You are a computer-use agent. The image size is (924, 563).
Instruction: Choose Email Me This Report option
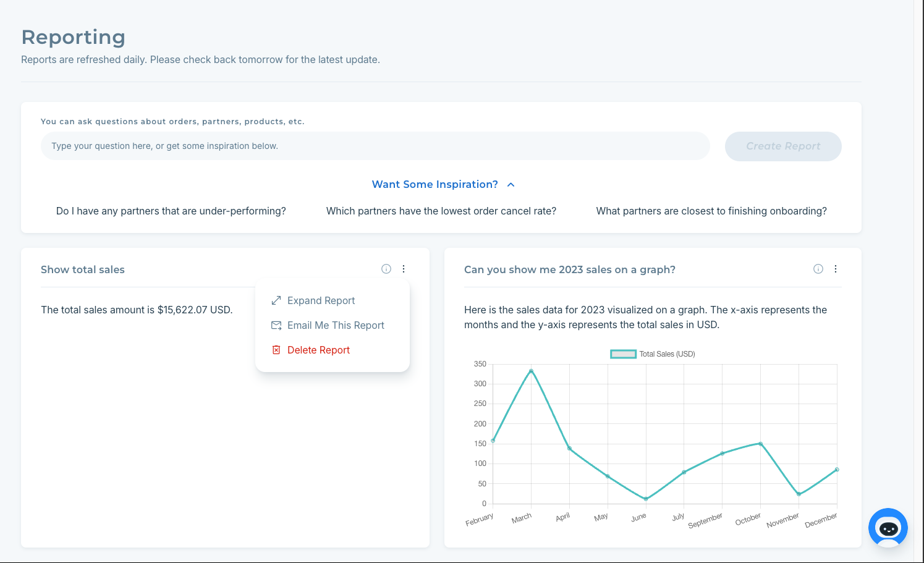click(336, 326)
